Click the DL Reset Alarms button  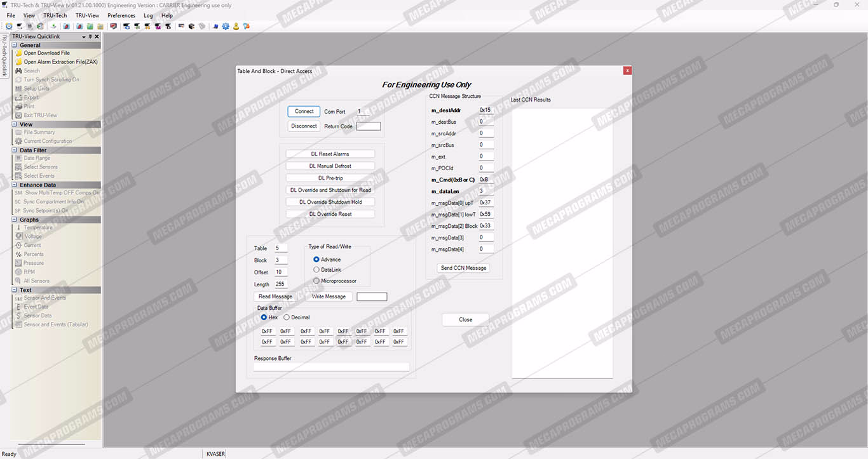330,154
